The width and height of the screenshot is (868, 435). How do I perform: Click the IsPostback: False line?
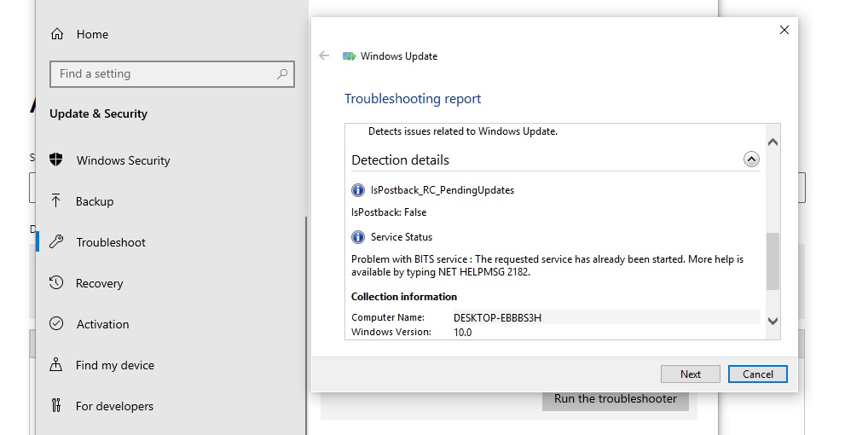(389, 212)
